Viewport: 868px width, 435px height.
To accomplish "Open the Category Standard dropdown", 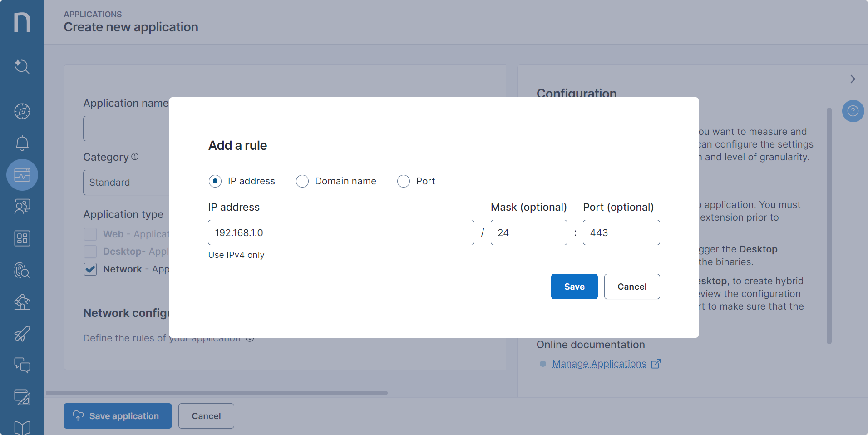I will point(126,183).
